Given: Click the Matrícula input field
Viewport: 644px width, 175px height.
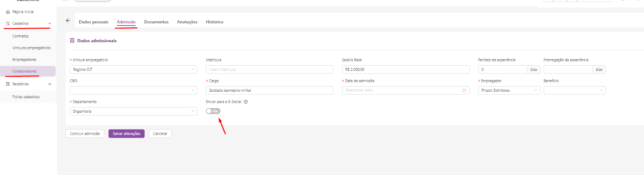Looking at the screenshot, I should [x=269, y=70].
